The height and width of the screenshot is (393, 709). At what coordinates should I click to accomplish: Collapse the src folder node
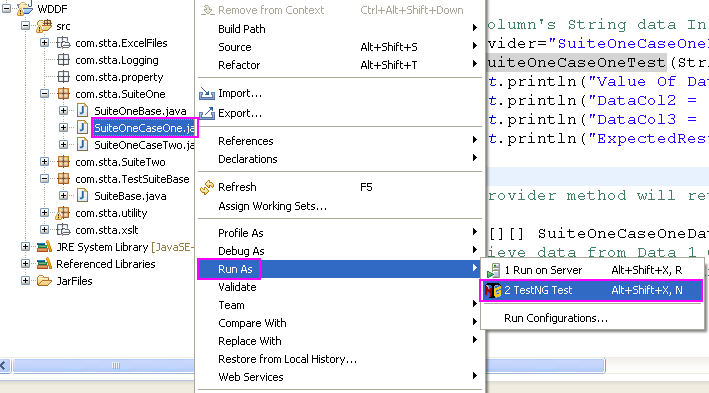(25, 26)
